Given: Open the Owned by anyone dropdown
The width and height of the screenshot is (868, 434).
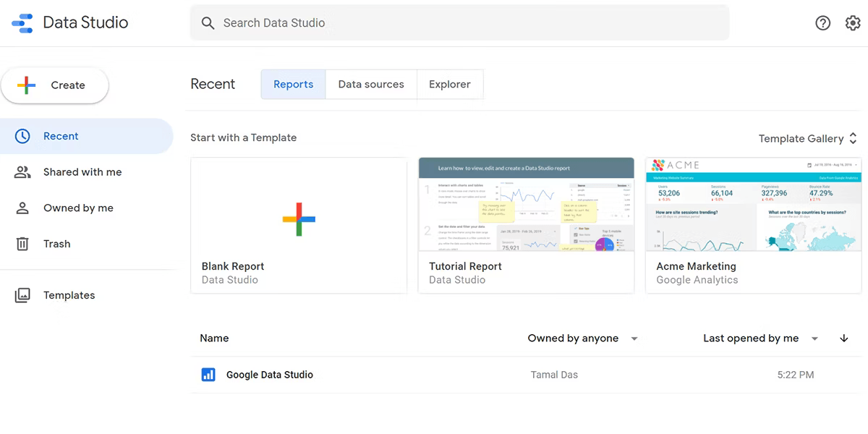Looking at the screenshot, I should pyautogui.click(x=582, y=339).
